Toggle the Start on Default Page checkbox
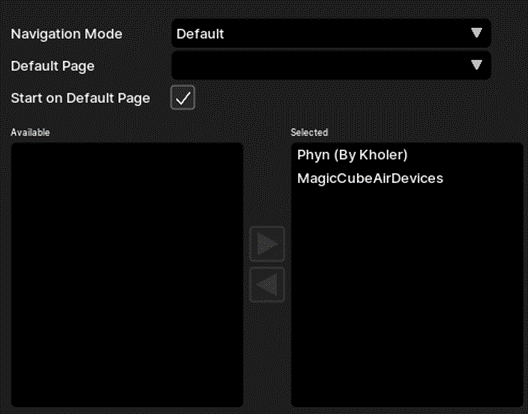Screen dimensions: 528x414 183,98
